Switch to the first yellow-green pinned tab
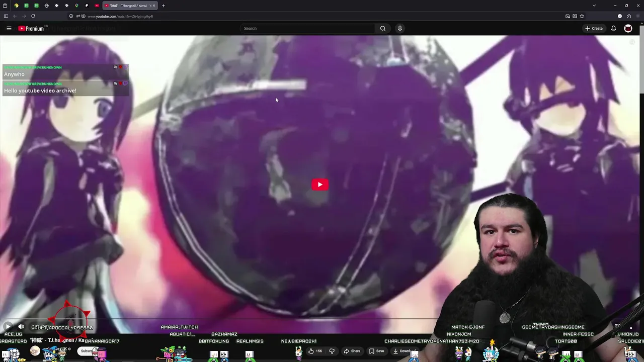The height and width of the screenshot is (362, 644). click(x=16, y=6)
